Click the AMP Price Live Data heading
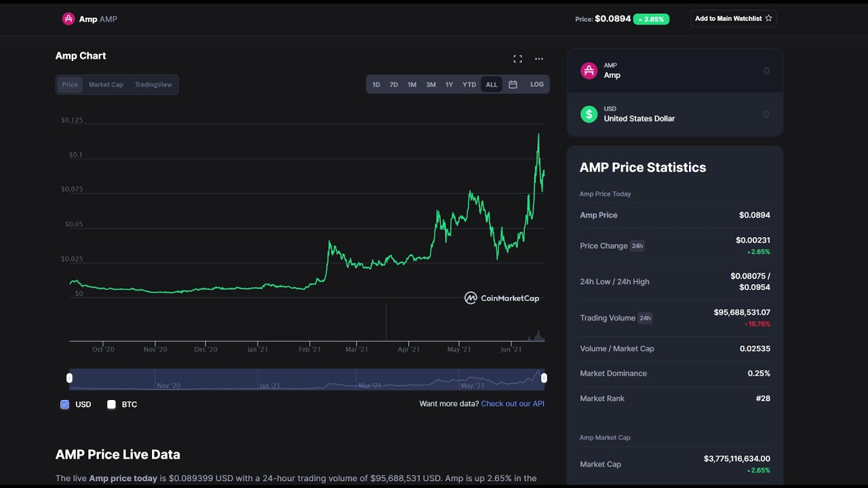868x488 pixels. pos(118,455)
